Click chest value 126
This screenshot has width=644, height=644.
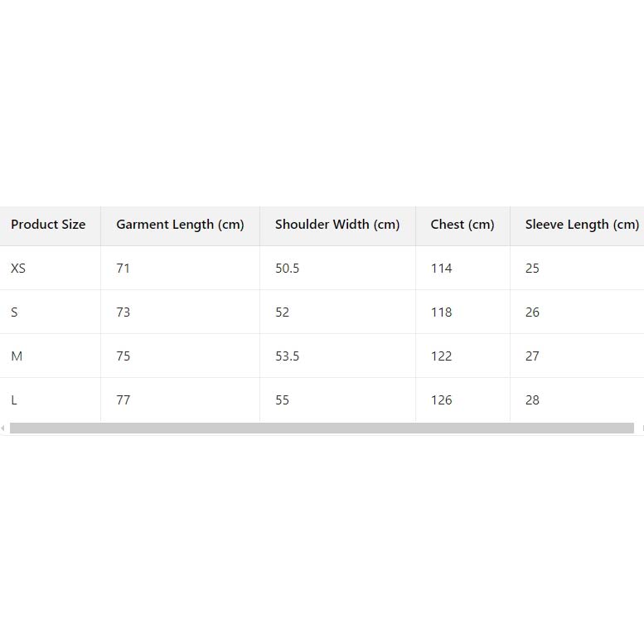(441, 400)
